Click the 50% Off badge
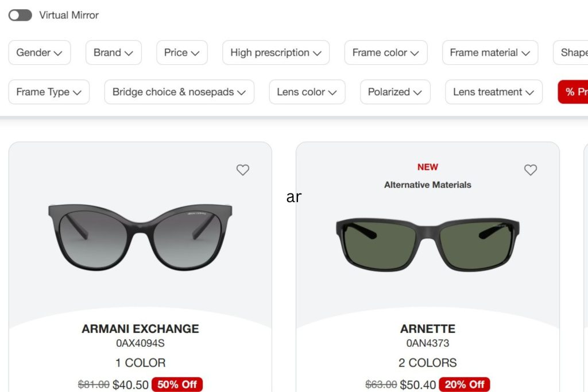Viewport: 588px width, 392px height. 177,385
